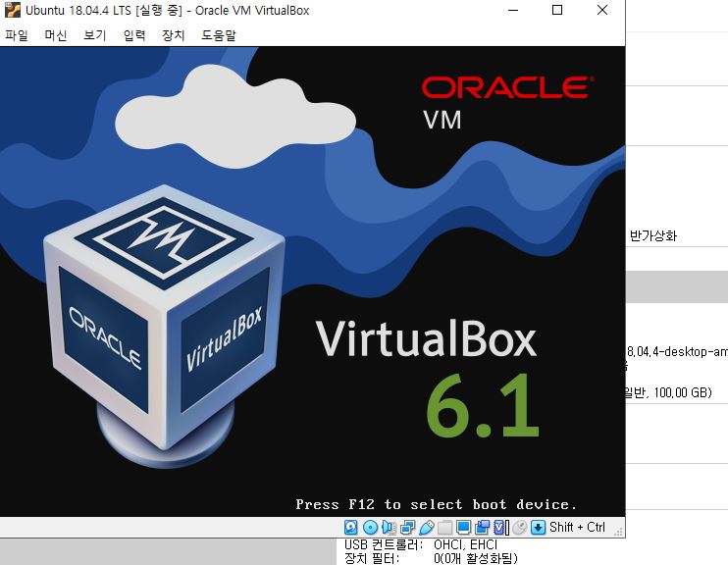Click the host key capture arrow icon

(x=538, y=528)
